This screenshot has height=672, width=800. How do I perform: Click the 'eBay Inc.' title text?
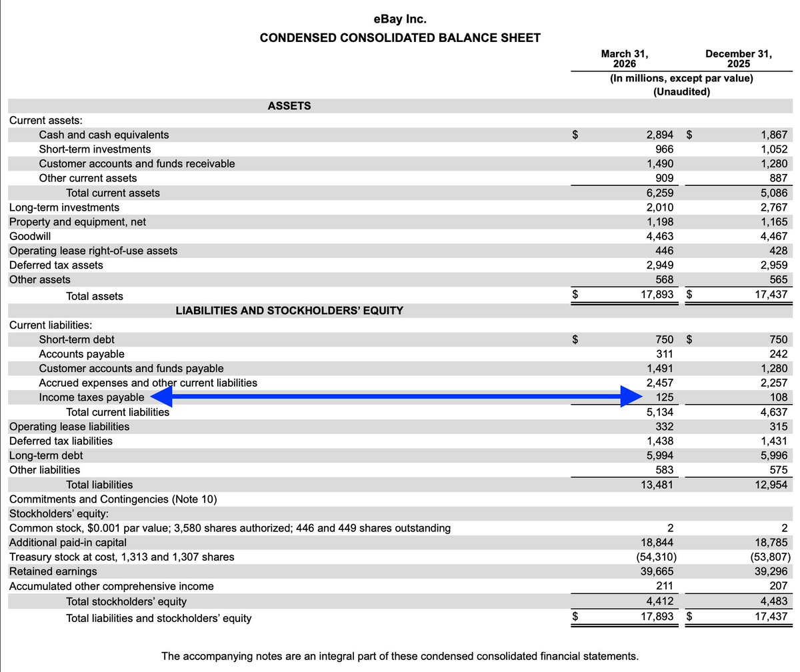400,19
